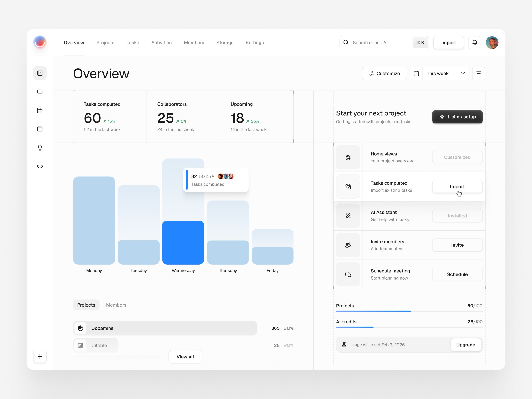Open the timeline chart sidebar icon
The image size is (532, 399).
tap(40, 110)
